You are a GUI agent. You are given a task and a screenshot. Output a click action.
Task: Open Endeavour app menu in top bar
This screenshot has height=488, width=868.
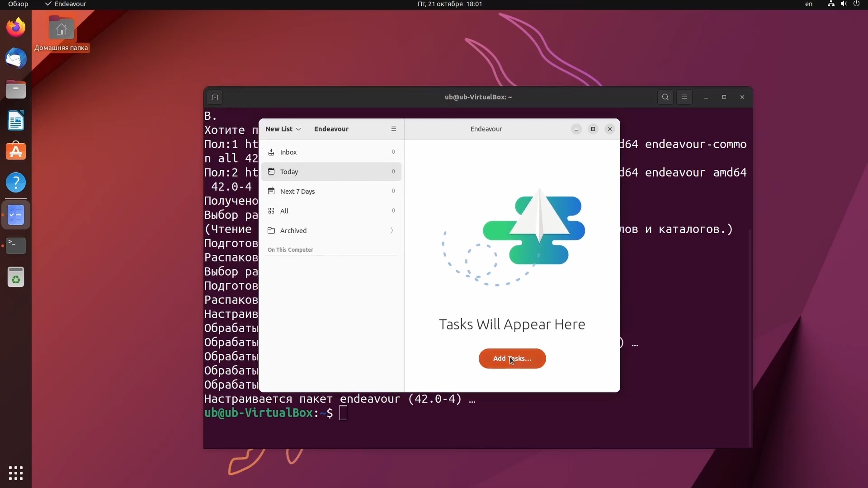tap(66, 4)
